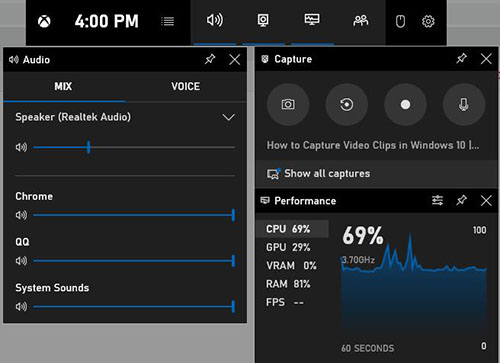Image resolution: width=500 pixels, height=363 pixels.
Task: Expand the Speaker (Realtek Audio) dropdown
Action: (228, 117)
